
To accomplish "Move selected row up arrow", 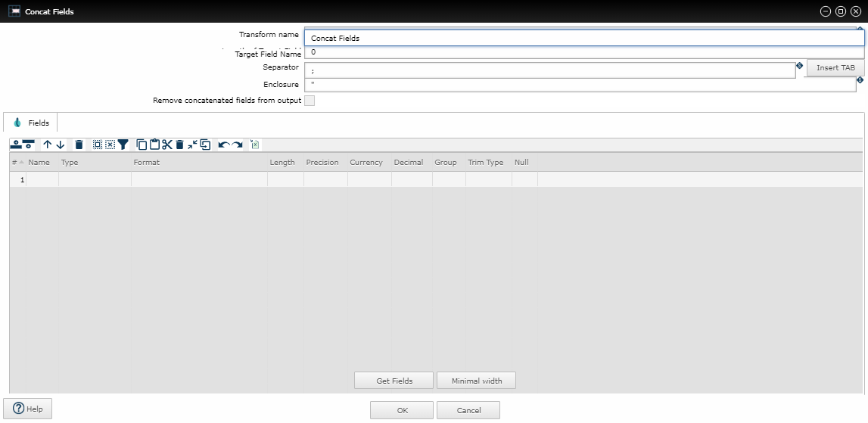I will click(48, 145).
